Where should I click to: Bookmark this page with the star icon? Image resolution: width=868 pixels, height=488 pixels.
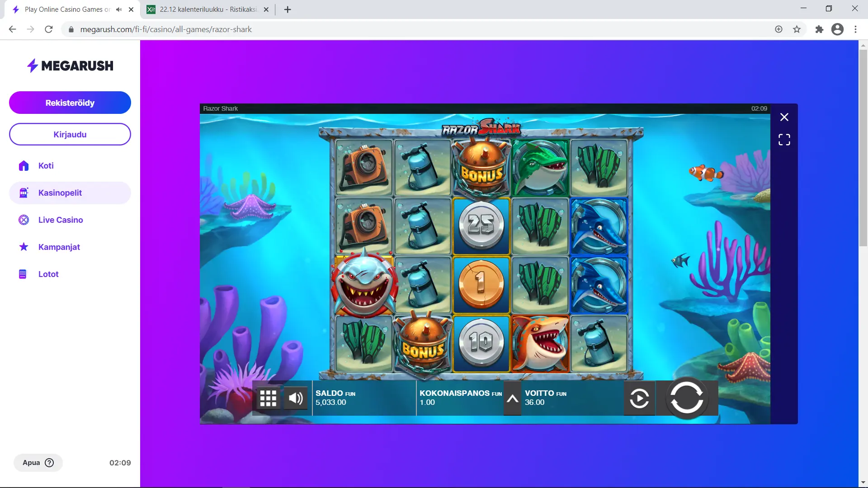pyautogui.click(x=797, y=29)
